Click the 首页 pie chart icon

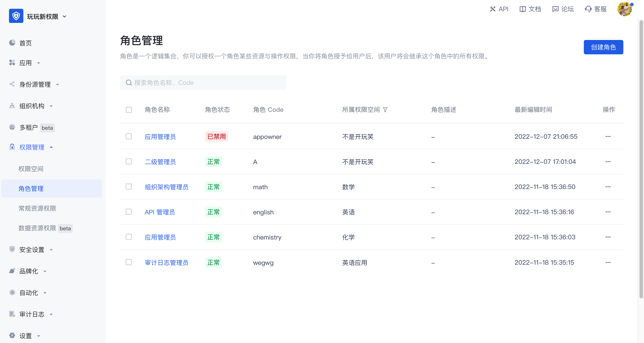(12, 43)
